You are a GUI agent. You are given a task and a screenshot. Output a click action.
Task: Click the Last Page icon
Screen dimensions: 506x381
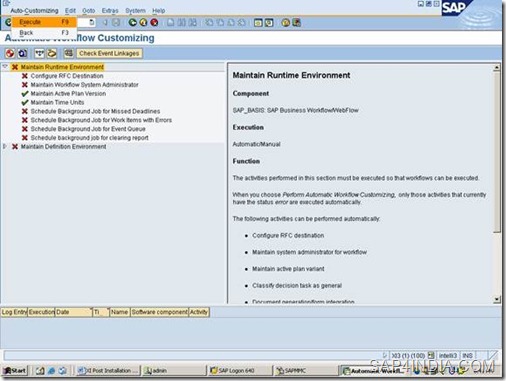[241, 22]
